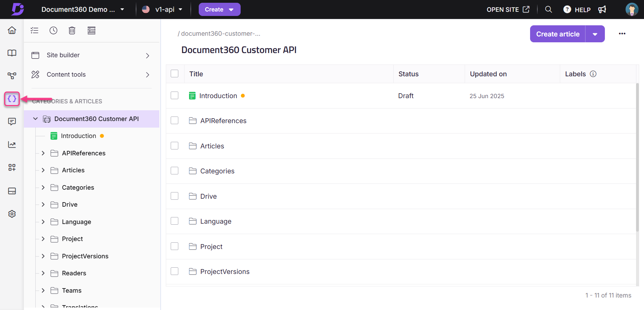This screenshot has height=310, width=644.
Task: Open the three-dot more options menu
Action: (622, 34)
